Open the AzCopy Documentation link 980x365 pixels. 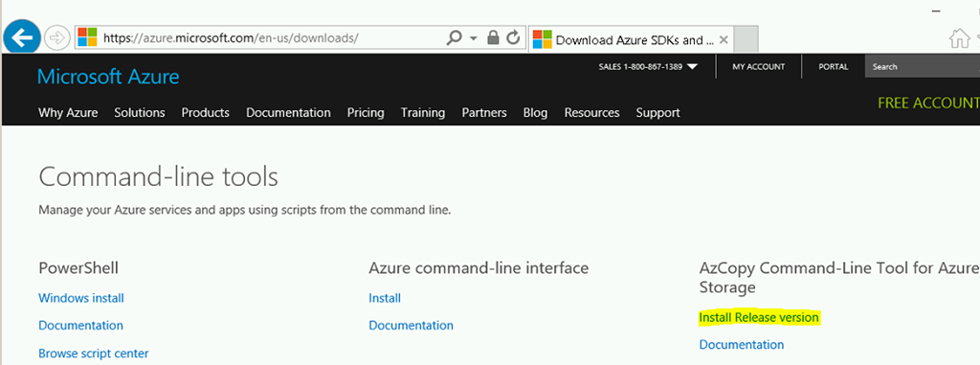pyautogui.click(x=741, y=344)
